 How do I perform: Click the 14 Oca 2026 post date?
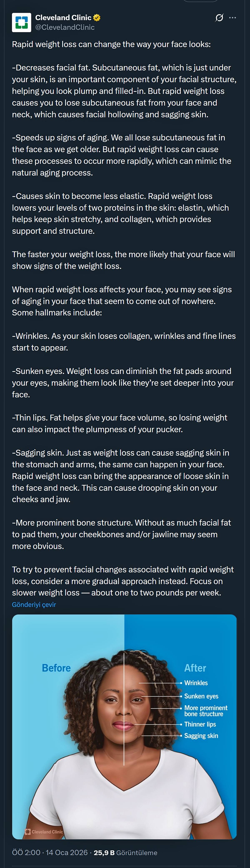[67, 853]
